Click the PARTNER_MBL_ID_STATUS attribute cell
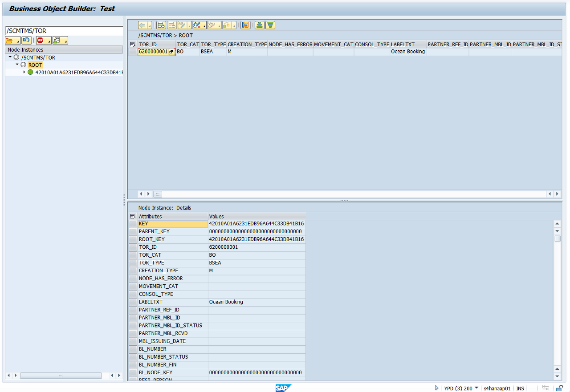570x392 pixels. [x=172, y=326]
